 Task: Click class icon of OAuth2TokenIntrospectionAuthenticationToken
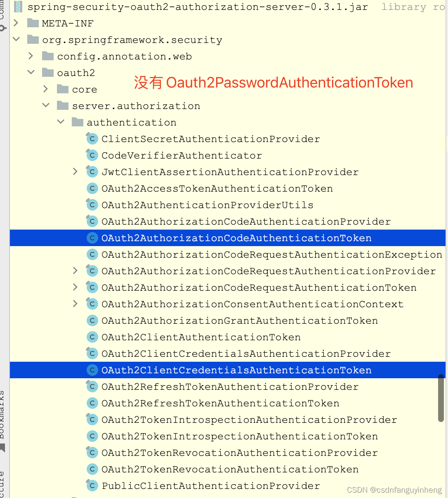[x=92, y=436]
